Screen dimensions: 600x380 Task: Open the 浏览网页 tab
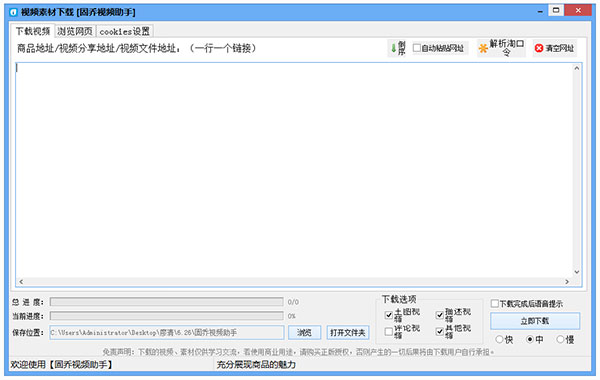click(75, 31)
